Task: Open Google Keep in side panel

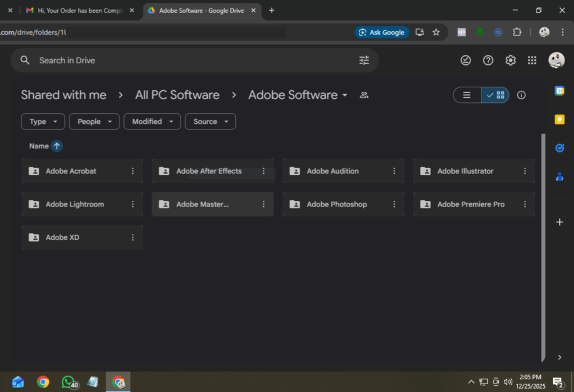Action: point(559,119)
